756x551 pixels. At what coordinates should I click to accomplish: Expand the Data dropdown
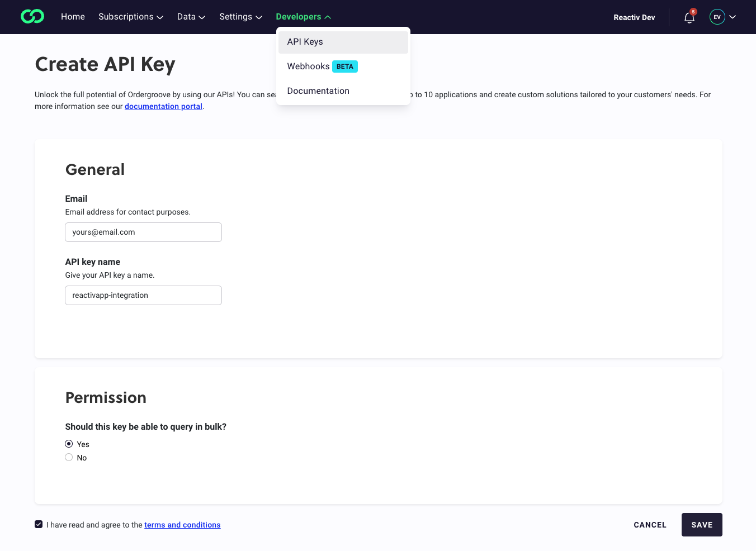coord(191,17)
